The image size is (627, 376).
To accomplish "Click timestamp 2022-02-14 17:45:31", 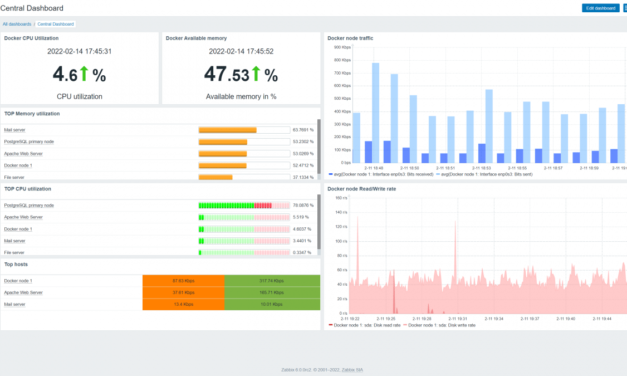I will pyautogui.click(x=79, y=51).
